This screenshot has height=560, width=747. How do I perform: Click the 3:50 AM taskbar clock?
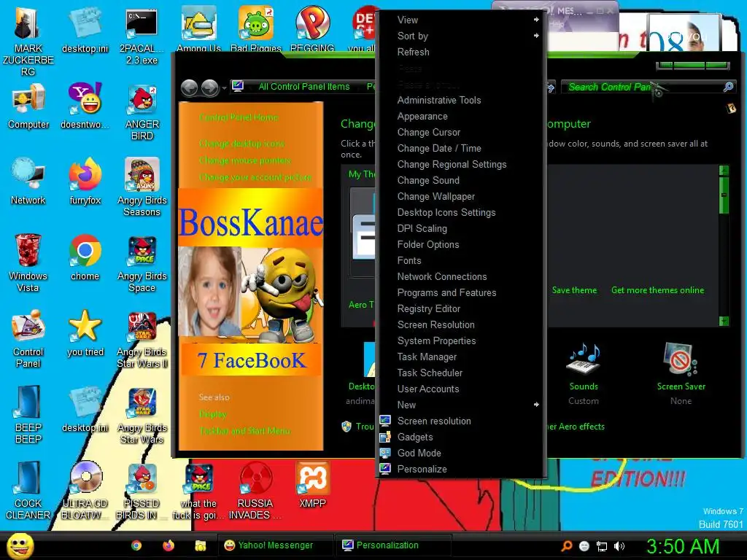click(682, 546)
